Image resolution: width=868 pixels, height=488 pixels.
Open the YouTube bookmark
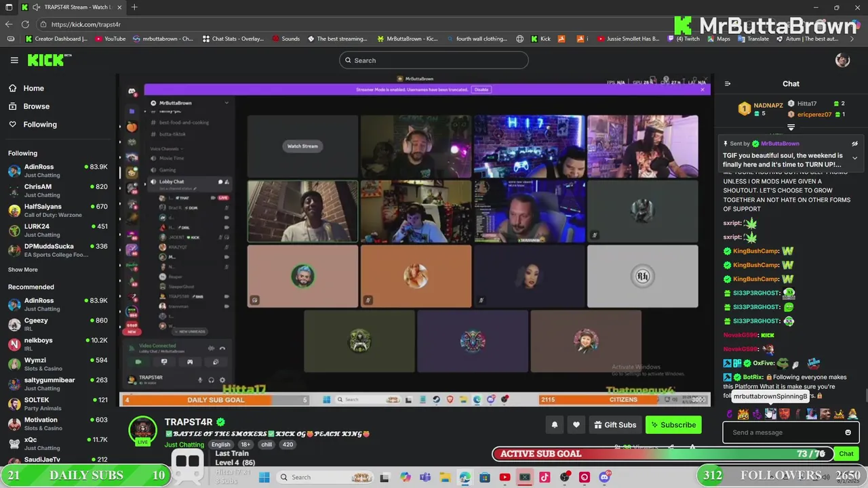111,39
